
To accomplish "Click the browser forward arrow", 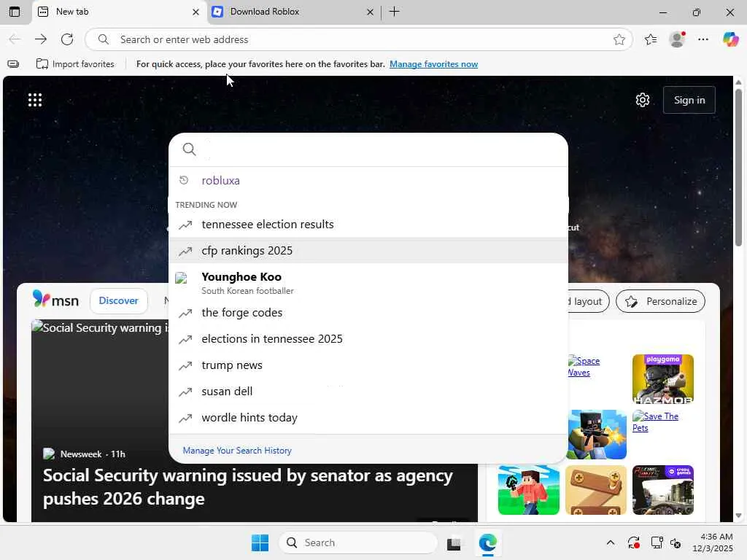I will pos(41,39).
